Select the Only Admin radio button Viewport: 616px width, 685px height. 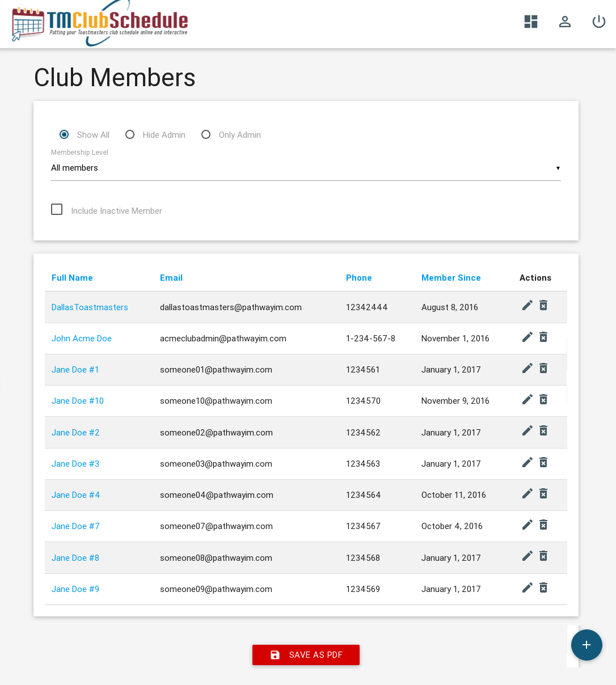[x=206, y=134]
